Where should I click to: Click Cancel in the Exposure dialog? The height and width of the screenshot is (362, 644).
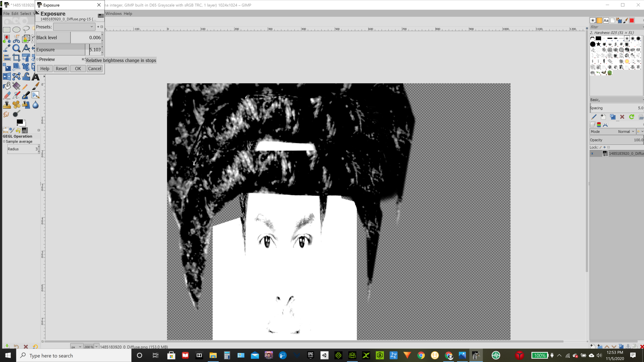(95, 69)
